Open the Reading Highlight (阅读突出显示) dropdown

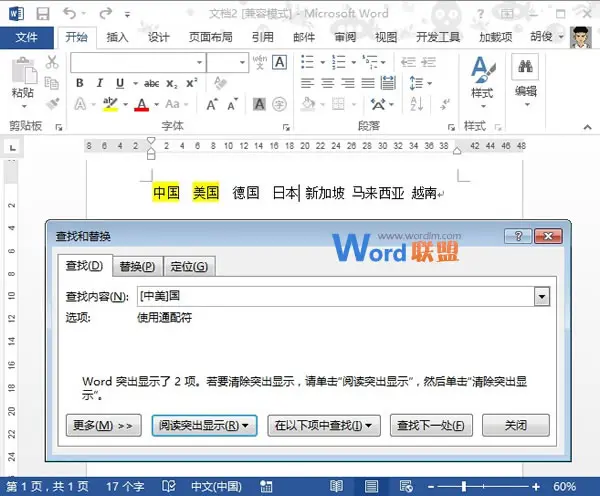(x=205, y=425)
